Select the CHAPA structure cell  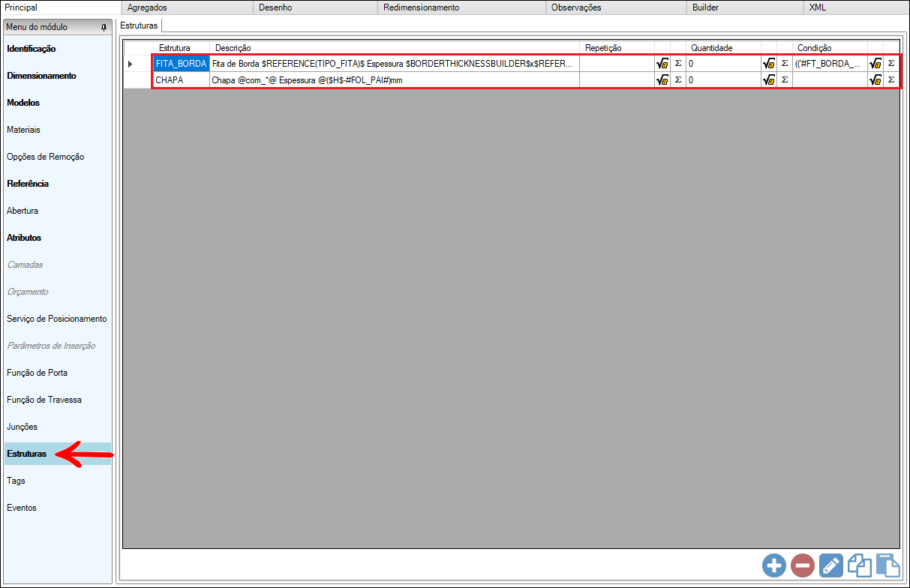click(181, 79)
